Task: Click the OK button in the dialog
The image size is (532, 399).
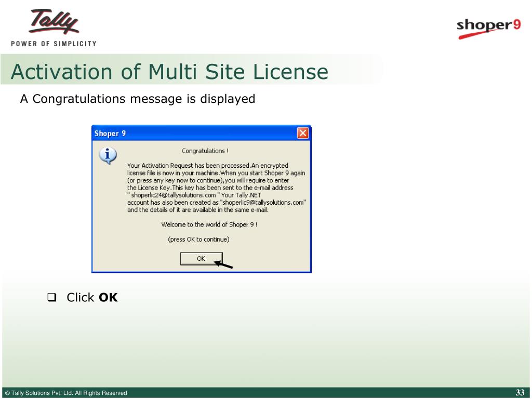Action: (x=201, y=259)
